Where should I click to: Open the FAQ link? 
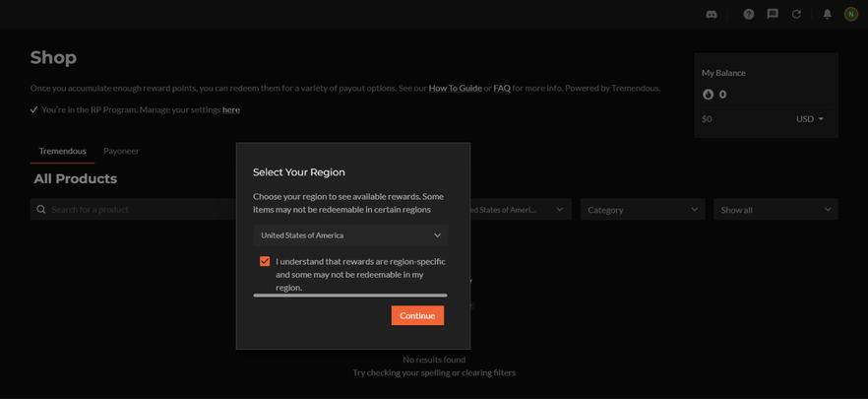pyautogui.click(x=502, y=88)
